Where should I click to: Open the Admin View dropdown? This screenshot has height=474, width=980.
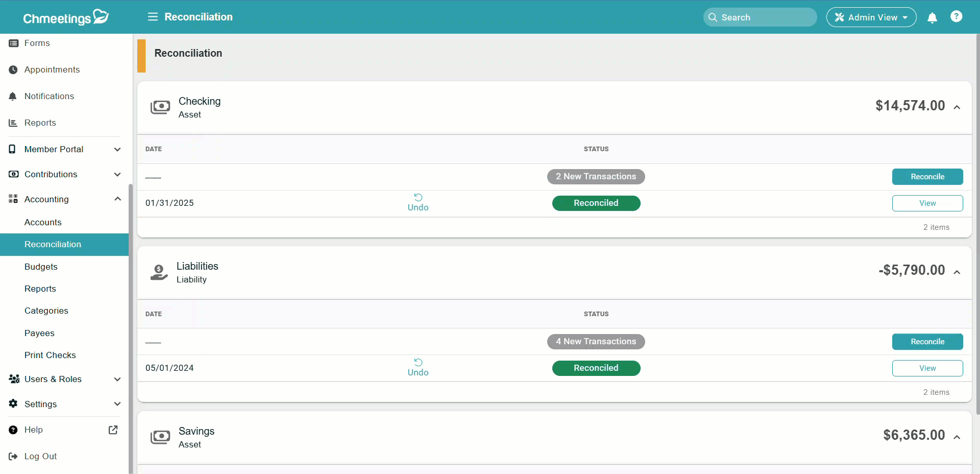(x=871, y=17)
